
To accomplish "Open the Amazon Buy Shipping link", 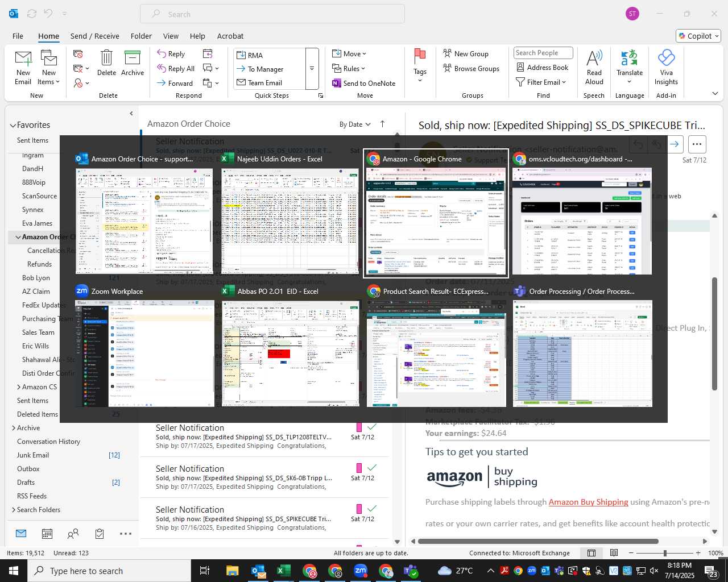I will [588, 502].
